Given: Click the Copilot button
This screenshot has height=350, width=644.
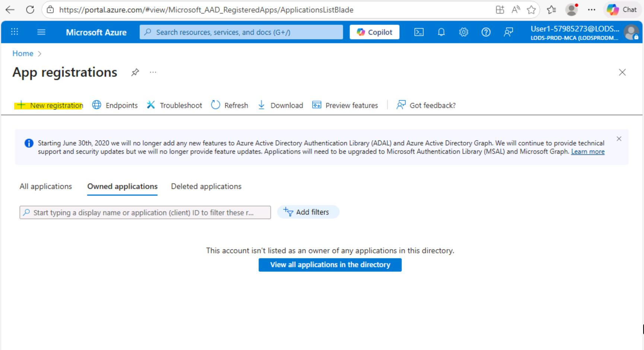Looking at the screenshot, I should tap(374, 32).
